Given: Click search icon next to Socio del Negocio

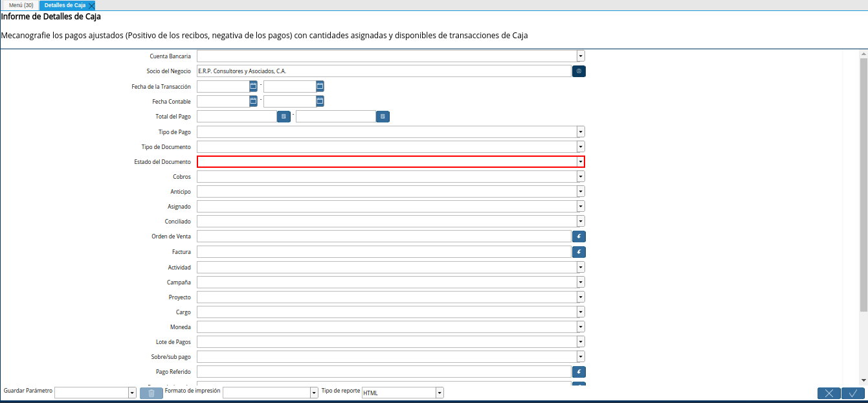Looking at the screenshot, I should point(579,71).
